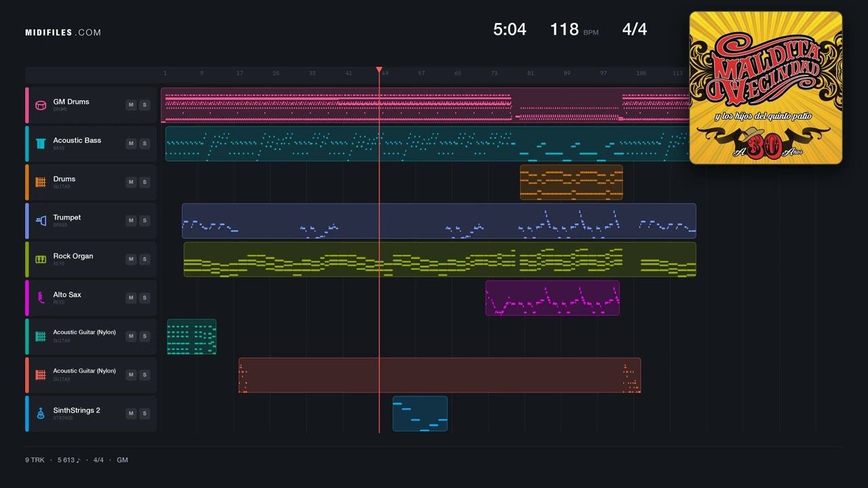The width and height of the screenshot is (868, 488).
Task: Mute the Alto Sax track
Action: (132, 298)
